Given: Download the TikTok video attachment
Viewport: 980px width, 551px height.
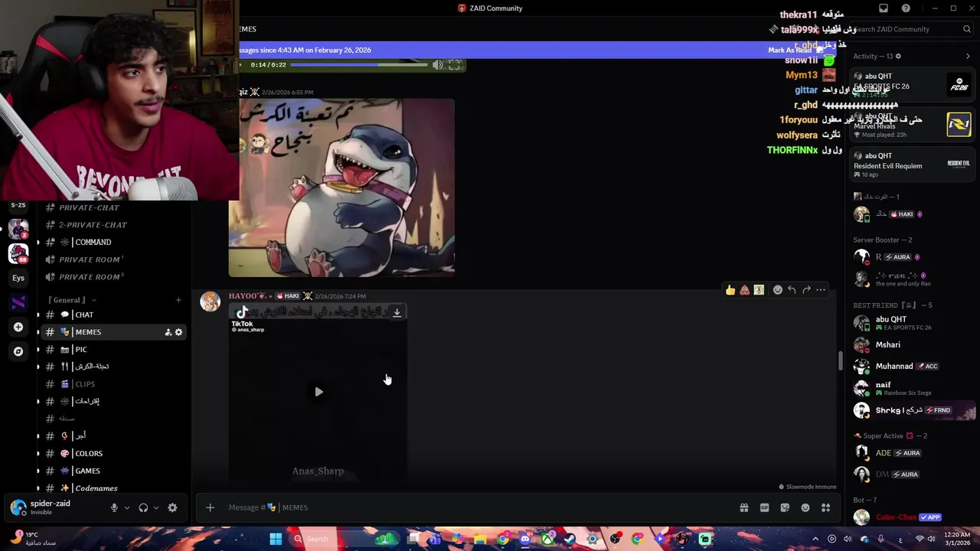Looking at the screenshot, I should (397, 312).
